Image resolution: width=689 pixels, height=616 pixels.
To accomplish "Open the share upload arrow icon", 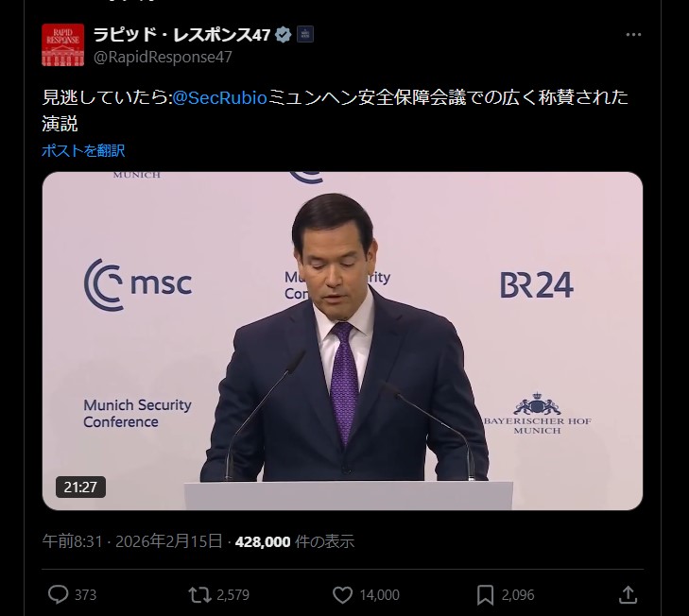I will (628, 595).
